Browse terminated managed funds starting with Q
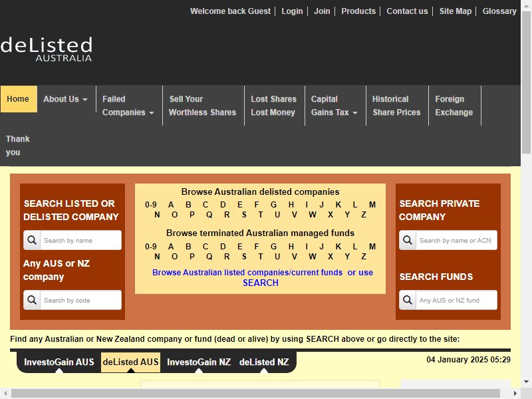532x399 pixels. (x=209, y=256)
